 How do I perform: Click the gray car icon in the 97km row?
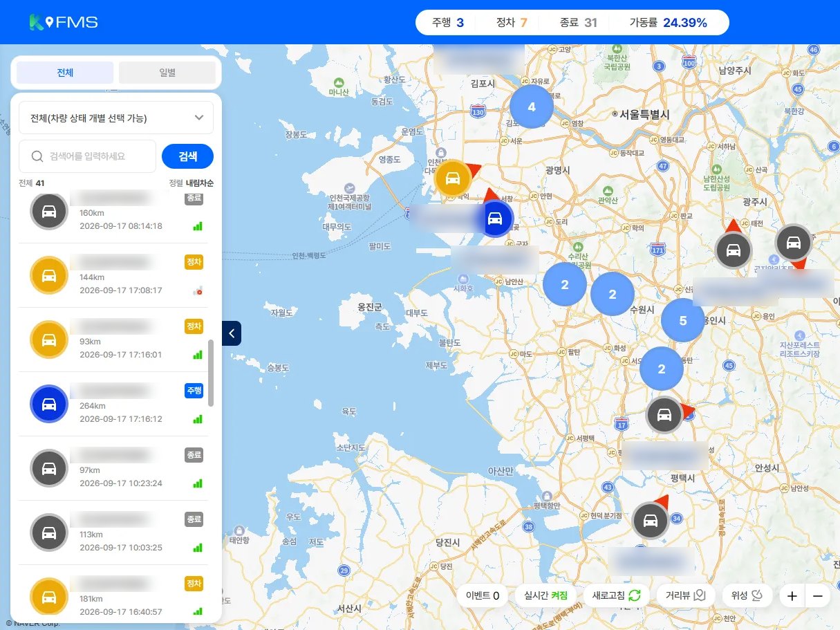pyautogui.click(x=49, y=468)
